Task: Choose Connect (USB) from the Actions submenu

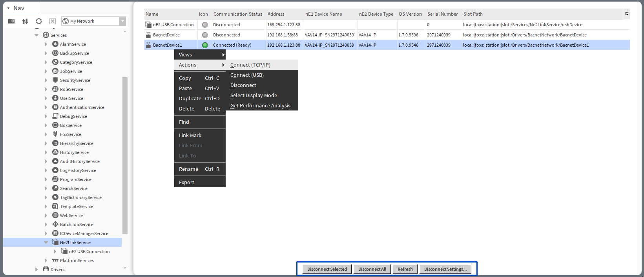Action: 247,75
